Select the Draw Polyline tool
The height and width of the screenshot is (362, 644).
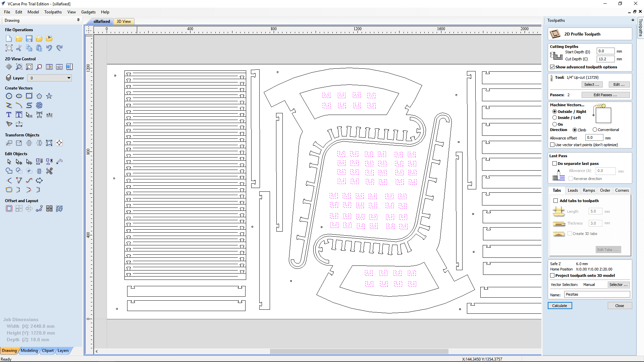[9, 105]
